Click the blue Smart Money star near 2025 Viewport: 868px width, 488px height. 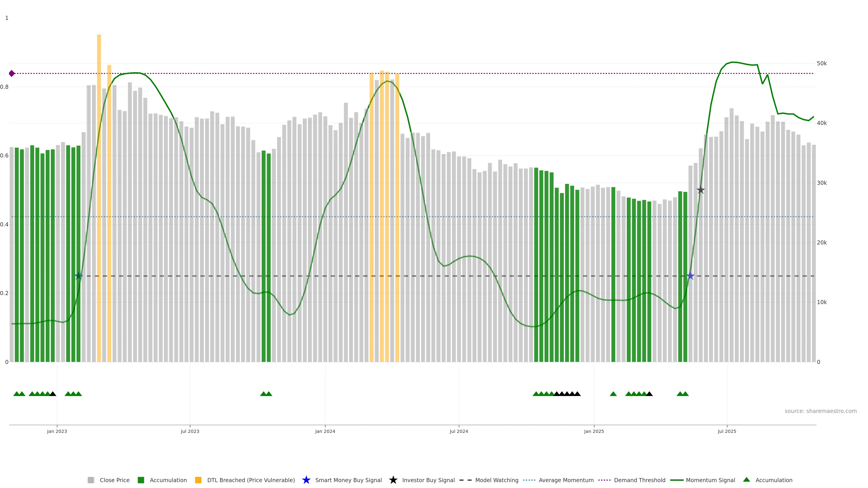(x=690, y=276)
